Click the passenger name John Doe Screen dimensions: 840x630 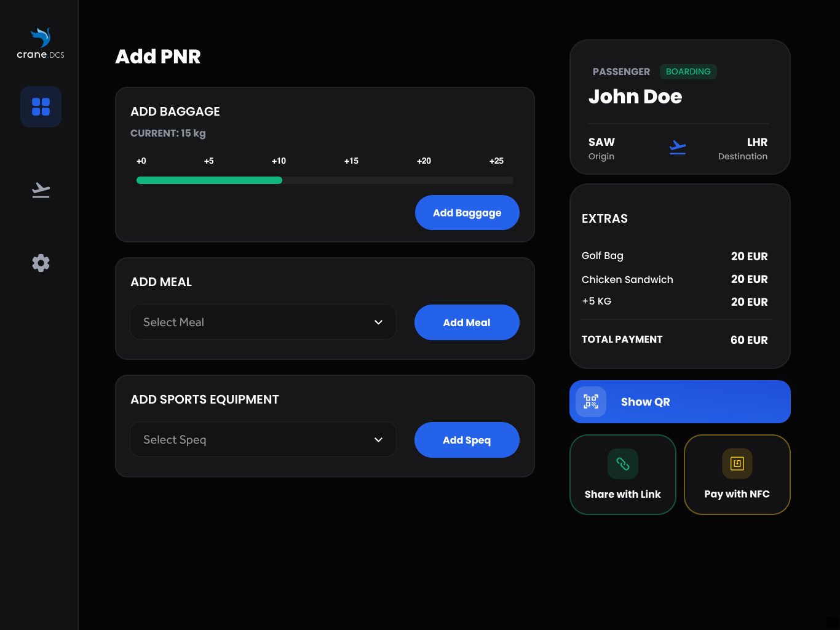pyautogui.click(x=635, y=97)
